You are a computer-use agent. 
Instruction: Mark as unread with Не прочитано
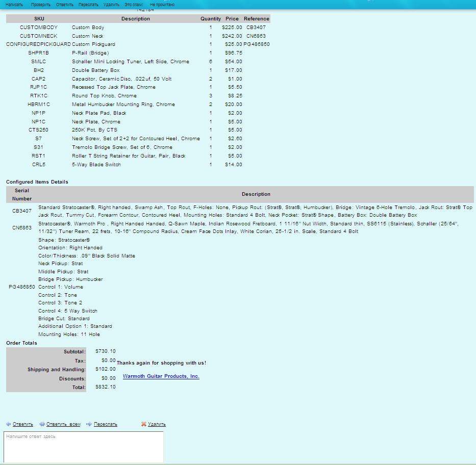click(162, 5)
